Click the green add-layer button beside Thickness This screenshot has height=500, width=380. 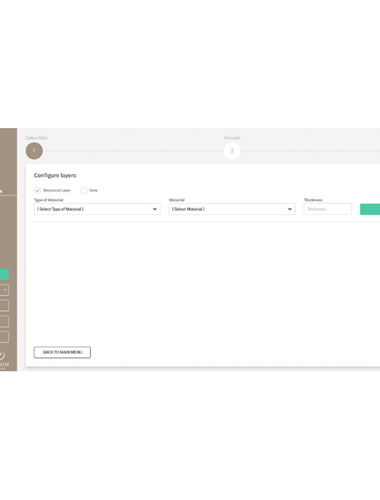370,209
